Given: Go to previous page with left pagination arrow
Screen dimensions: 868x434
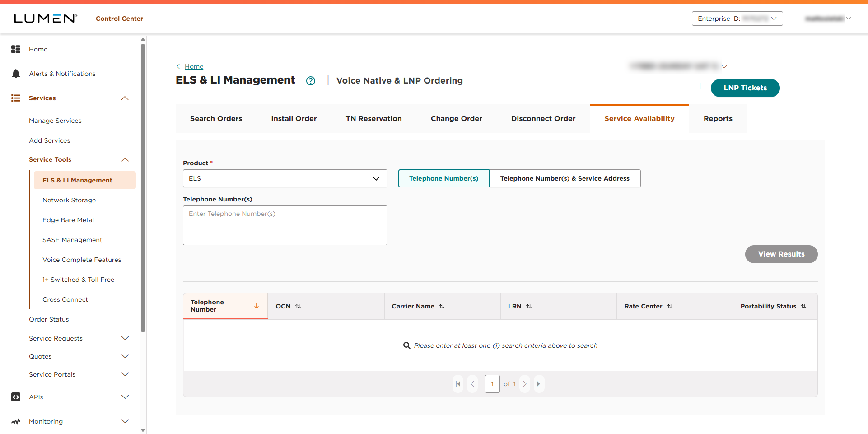Looking at the screenshot, I should click(x=472, y=384).
